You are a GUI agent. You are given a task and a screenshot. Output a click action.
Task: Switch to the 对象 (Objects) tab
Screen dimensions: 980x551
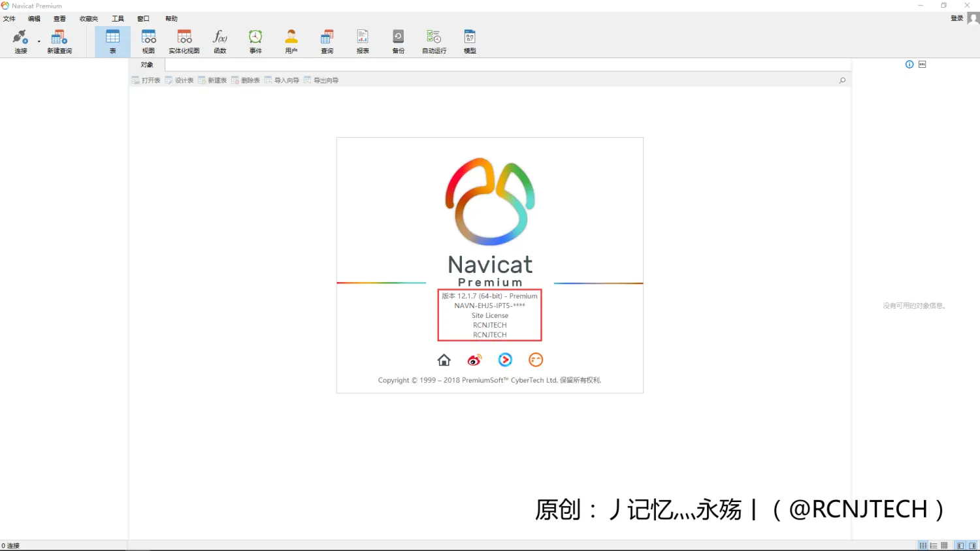[147, 65]
